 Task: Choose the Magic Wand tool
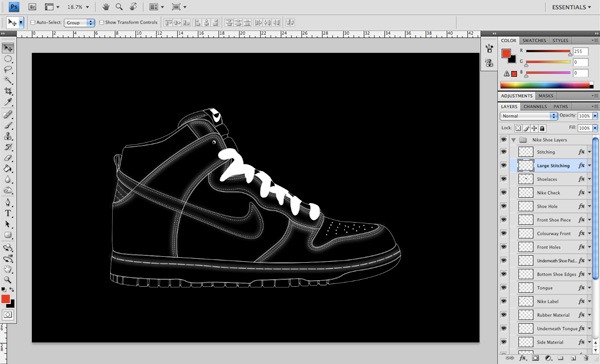pos(8,80)
